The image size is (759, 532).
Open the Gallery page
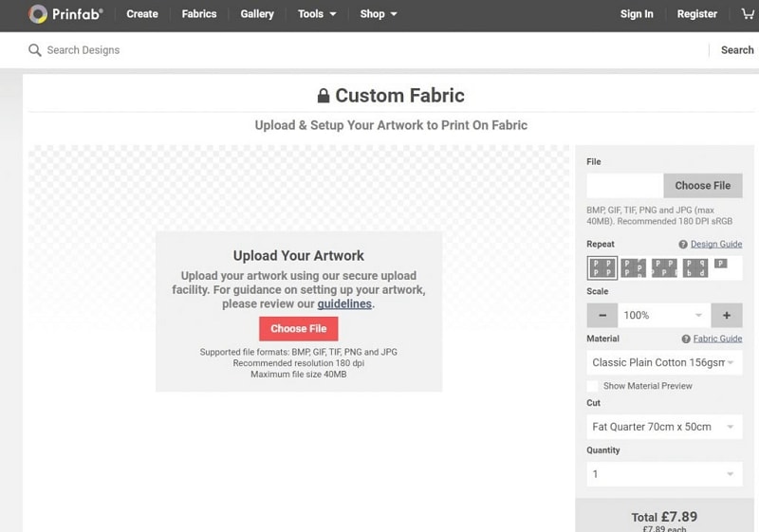(257, 14)
